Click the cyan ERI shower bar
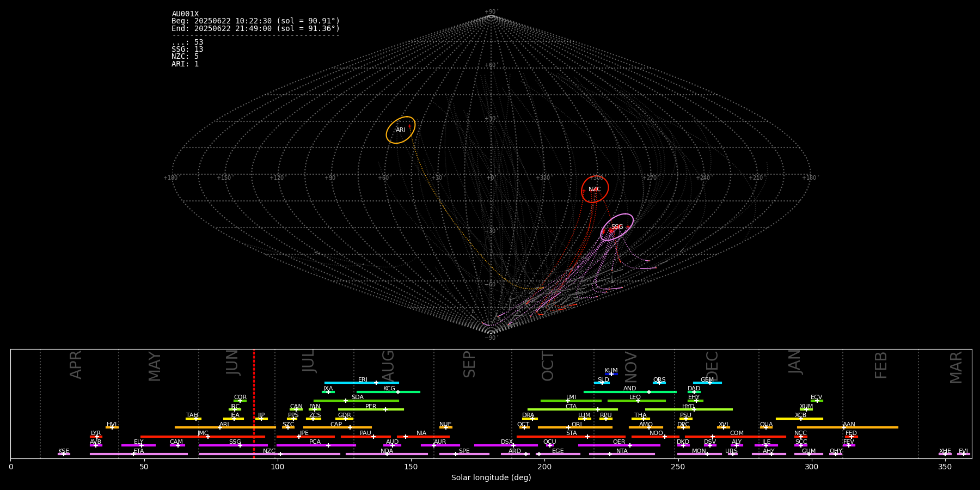 (x=362, y=383)
